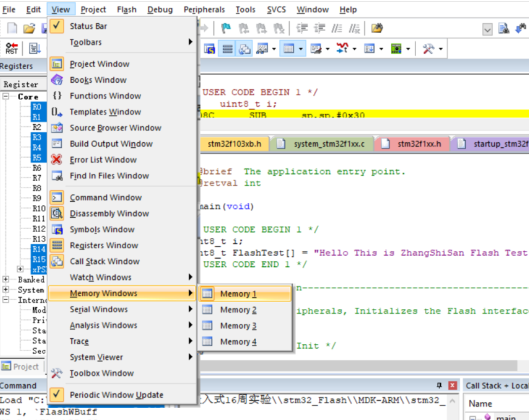Switch to the stm32f103xb.h tab
The height and width of the screenshot is (420, 529).
click(x=235, y=144)
